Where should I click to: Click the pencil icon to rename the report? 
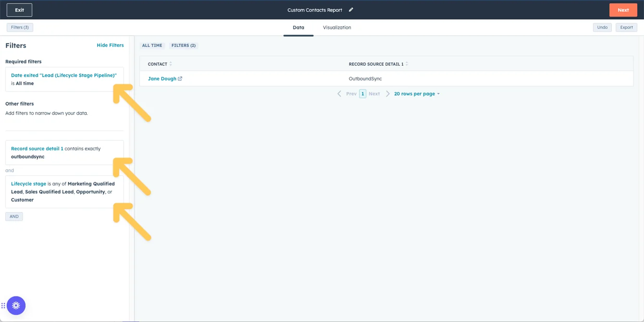click(351, 9)
